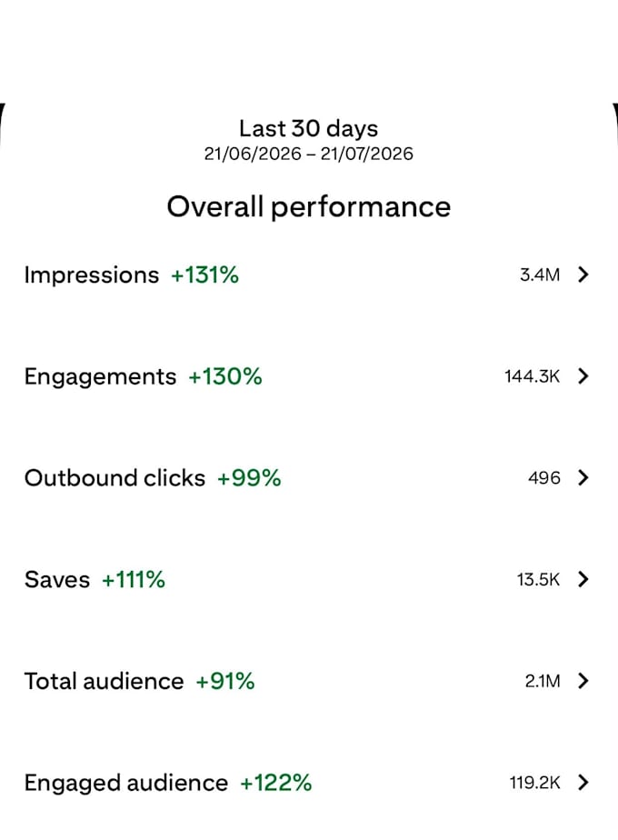Viewport: 618px width, 840px height.
Task: Select the Engagements metric label
Action: 100,377
